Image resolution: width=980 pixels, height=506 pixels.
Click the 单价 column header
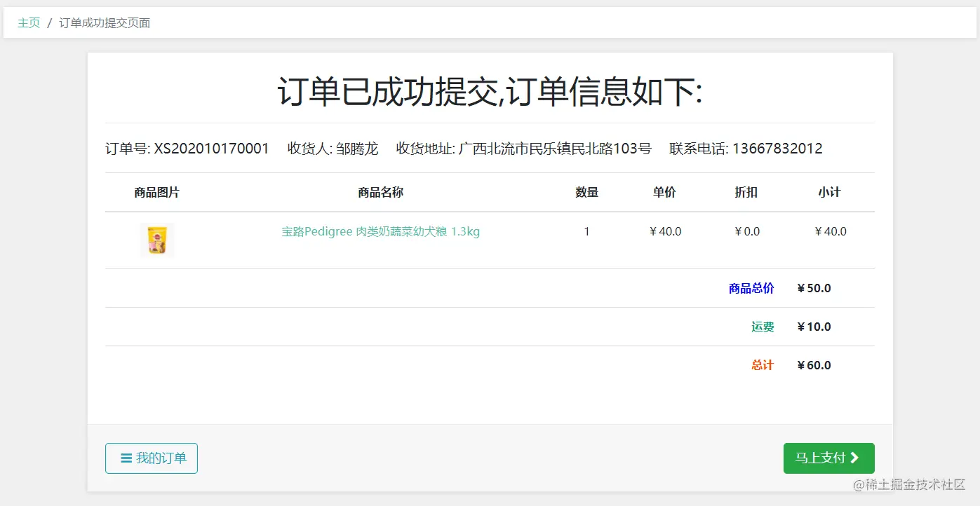coord(664,192)
